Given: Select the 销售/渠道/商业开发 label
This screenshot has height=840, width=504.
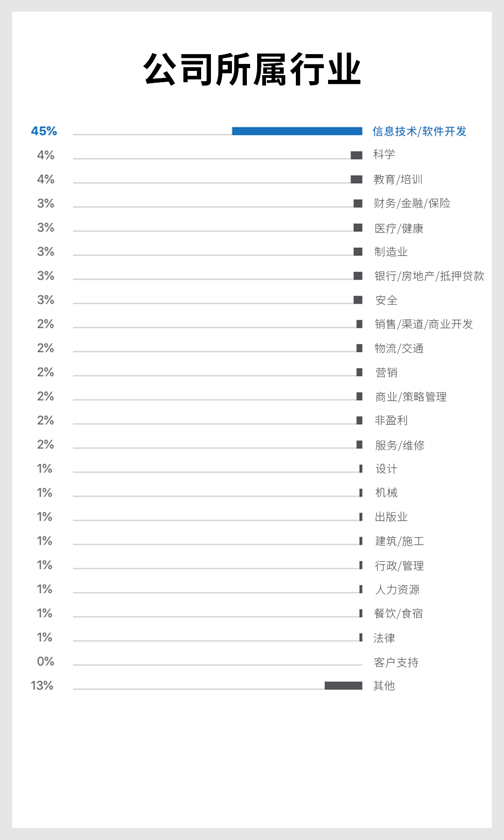Looking at the screenshot, I should 424,324.
